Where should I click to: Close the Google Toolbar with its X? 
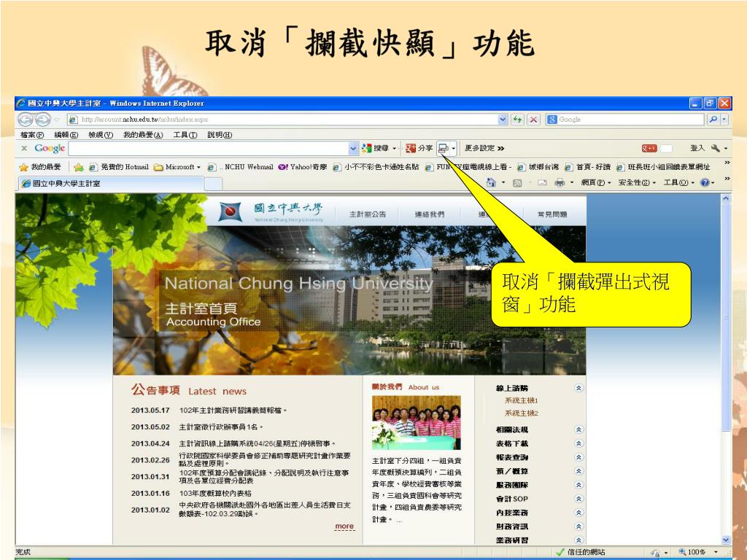tap(24, 149)
